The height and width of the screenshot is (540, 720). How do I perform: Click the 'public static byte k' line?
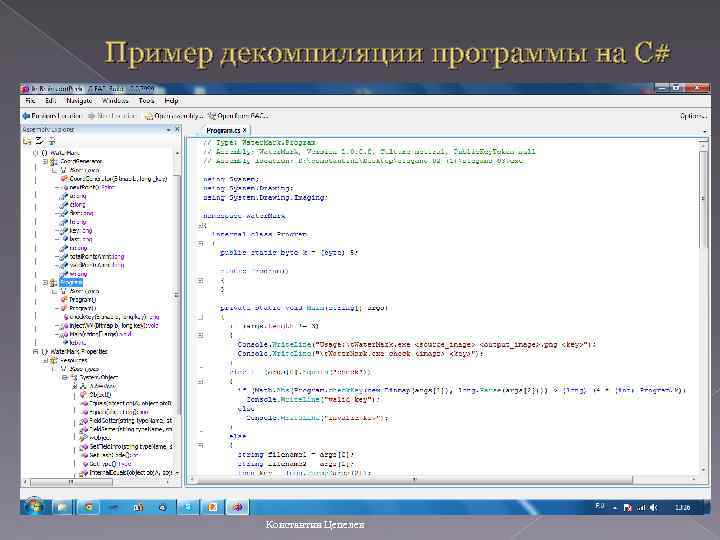click(x=289, y=253)
